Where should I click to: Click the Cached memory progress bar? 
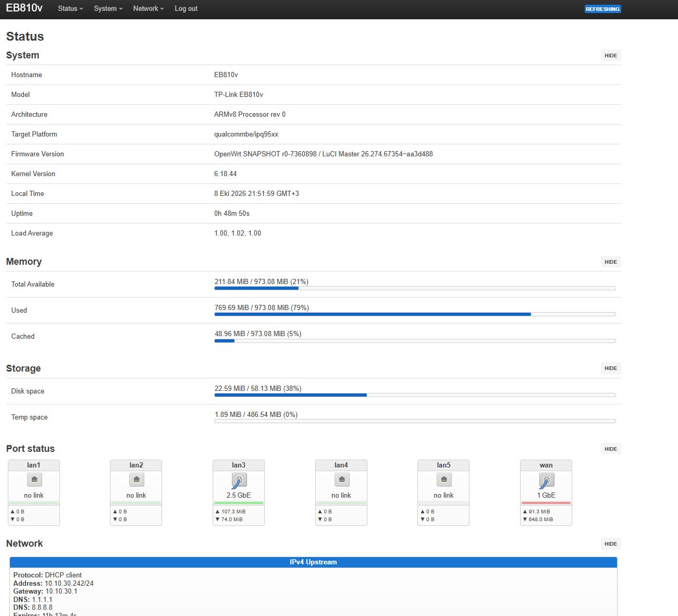click(x=415, y=341)
